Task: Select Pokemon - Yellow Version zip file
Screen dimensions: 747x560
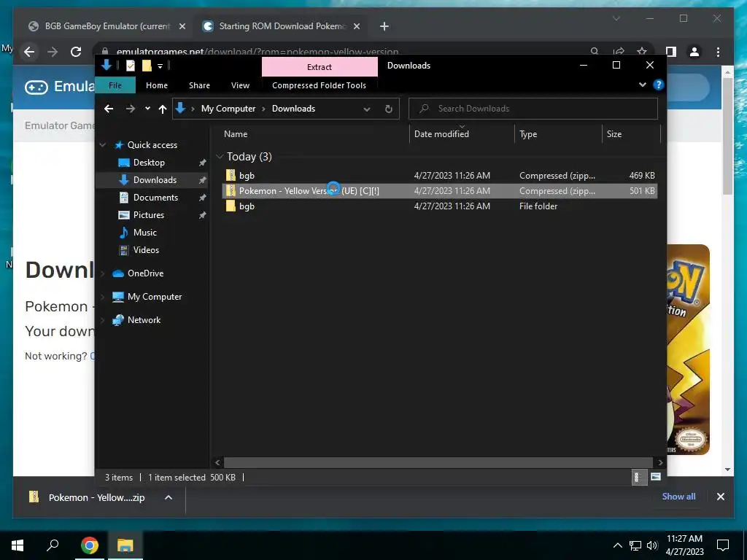Action: coord(439,191)
